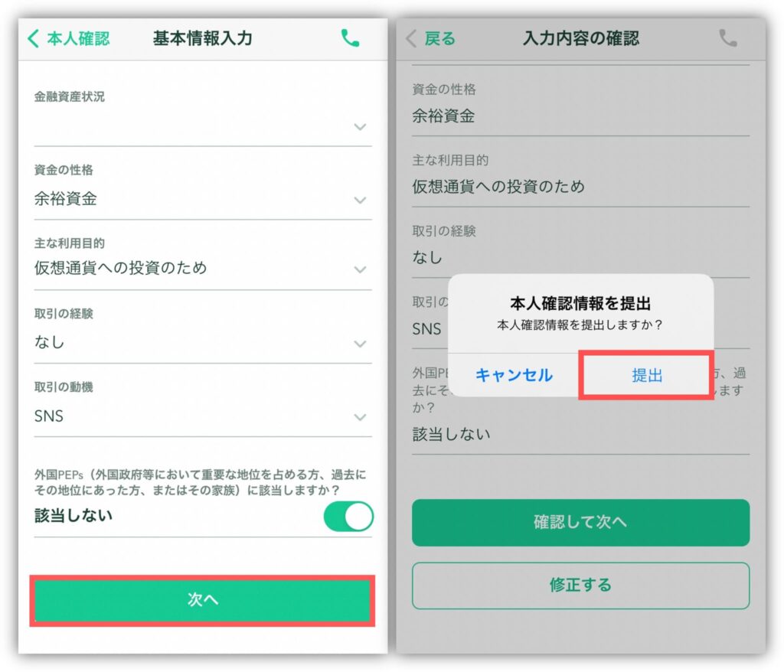Image resolution: width=784 pixels, height=672 pixels.
Task: Open the 取引の経験 dropdown chevron
Action: (x=360, y=344)
